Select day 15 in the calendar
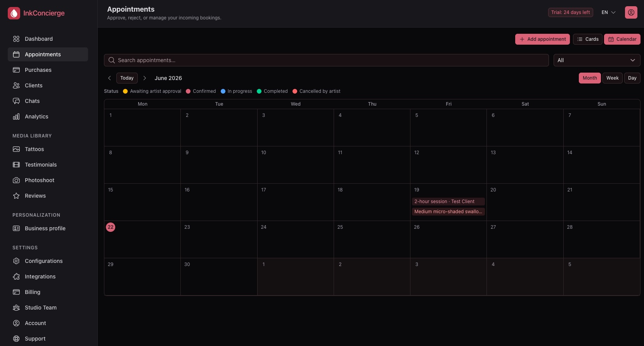The height and width of the screenshot is (346, 644). click(111, 190)
